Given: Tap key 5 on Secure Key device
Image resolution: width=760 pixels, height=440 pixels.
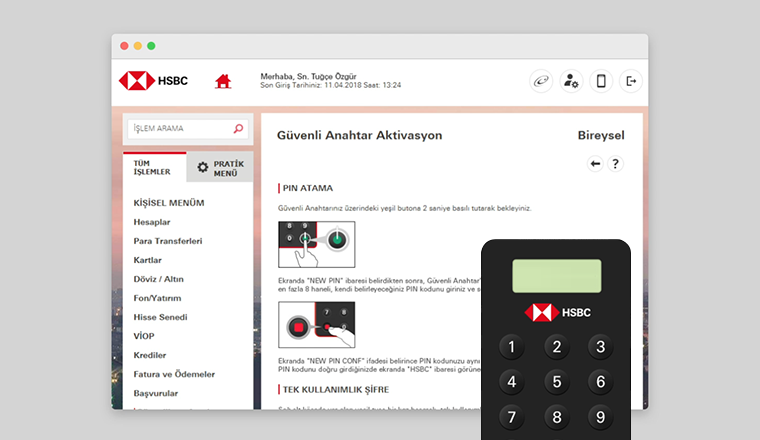Looking at the screenshot, I should tap(556, 382).
